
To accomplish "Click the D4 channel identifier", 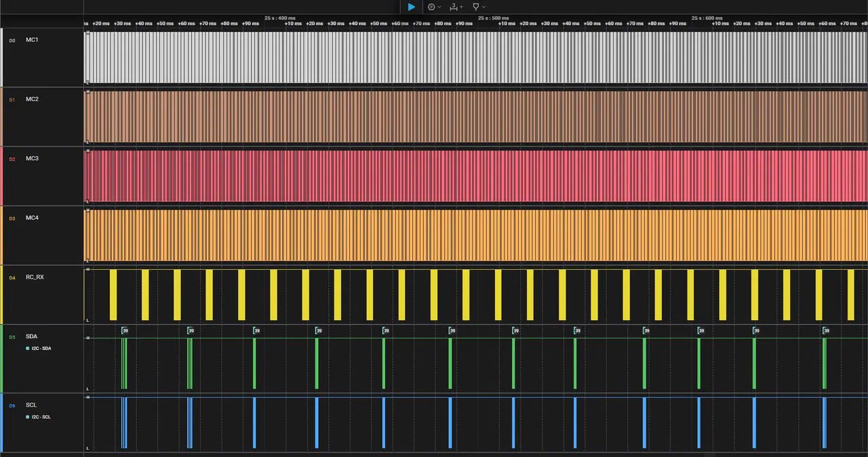I will click(x=12, y=278).
